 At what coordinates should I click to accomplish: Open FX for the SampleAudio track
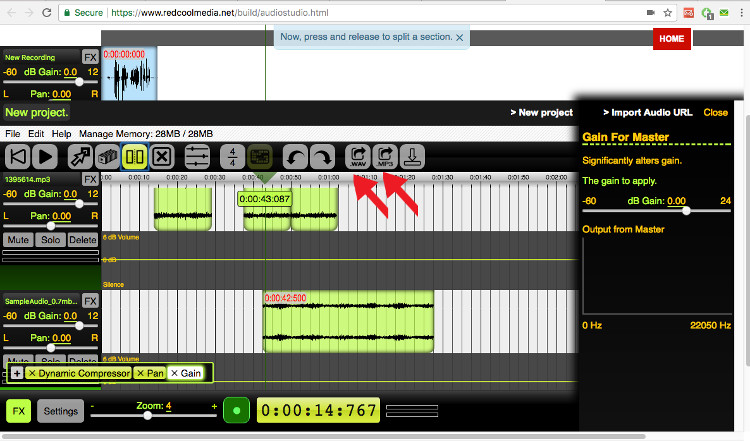[90, 300]
